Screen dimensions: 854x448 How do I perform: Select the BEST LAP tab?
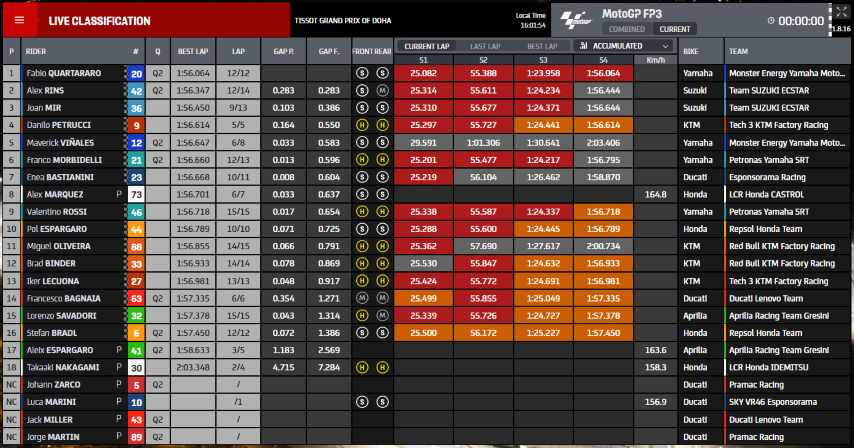(542, 46)
